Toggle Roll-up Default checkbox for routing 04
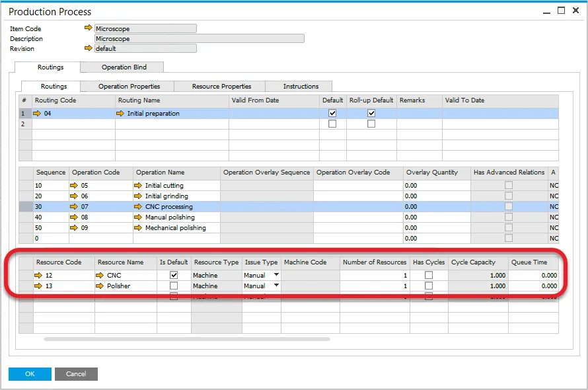 coord(371,114)
